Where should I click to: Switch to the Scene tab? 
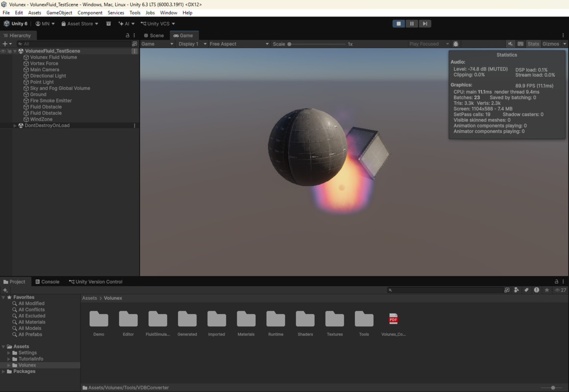click(154, 36)
